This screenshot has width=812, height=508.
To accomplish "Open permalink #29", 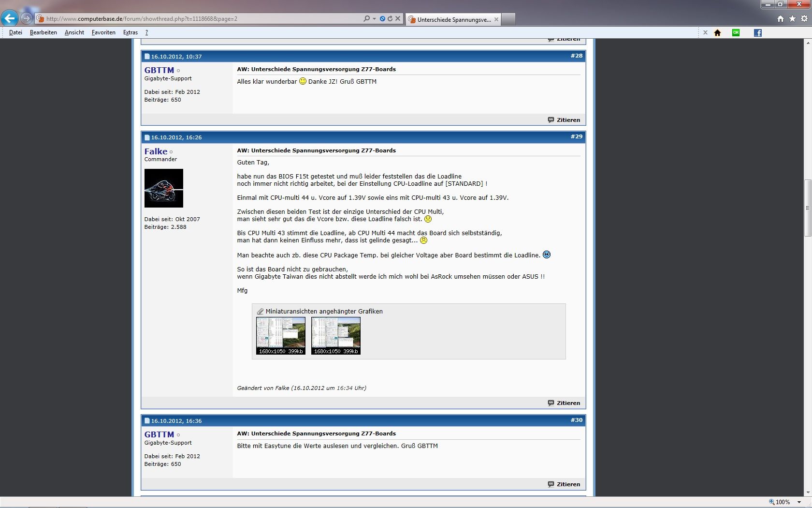I will [576, 136].
